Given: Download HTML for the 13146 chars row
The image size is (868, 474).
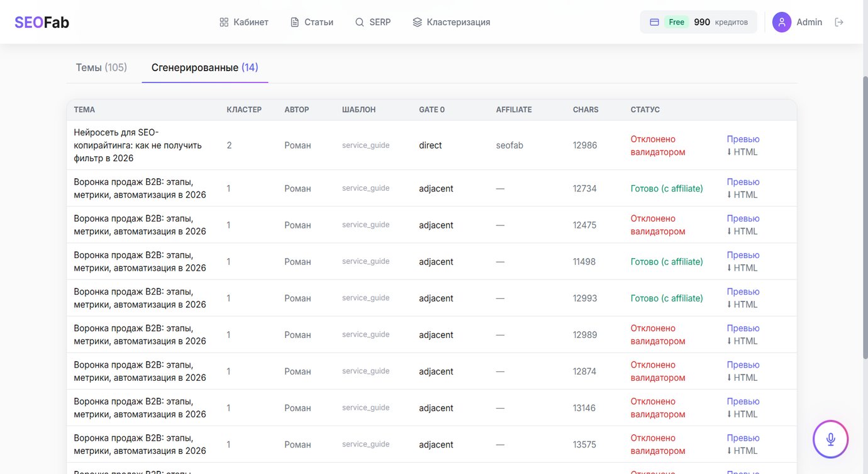Looking at the screenshot, I should point(742,414).
